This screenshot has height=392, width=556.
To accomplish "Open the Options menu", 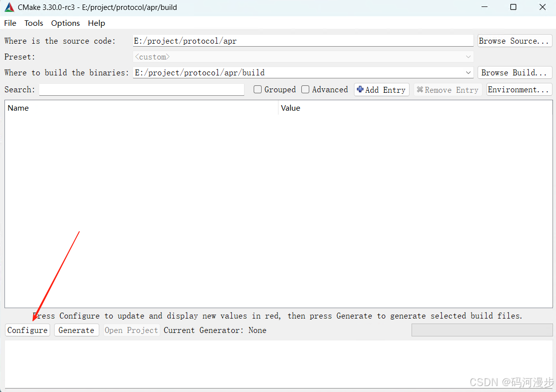I will pos(65,23).
